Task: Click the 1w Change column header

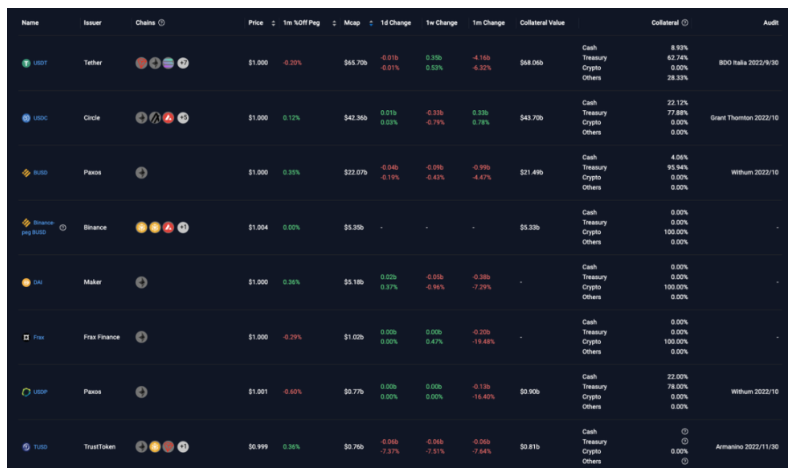Action: click(x=442, y=23)
